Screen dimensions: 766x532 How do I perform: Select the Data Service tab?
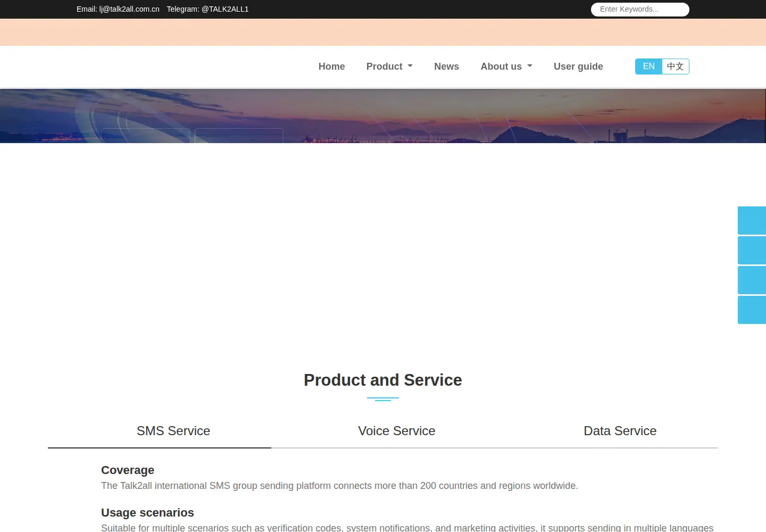tap(620, 431)
